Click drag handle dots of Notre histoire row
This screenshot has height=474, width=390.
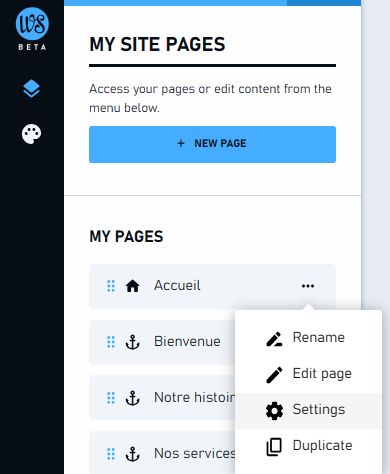pos(111,398)
